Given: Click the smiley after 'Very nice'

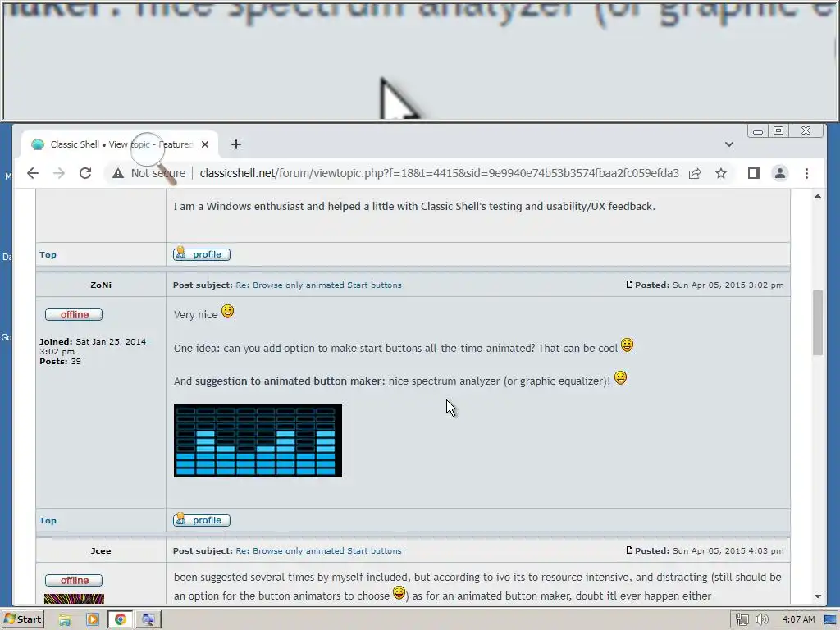Looking at the screenshot, I should (x=228, y=311).
